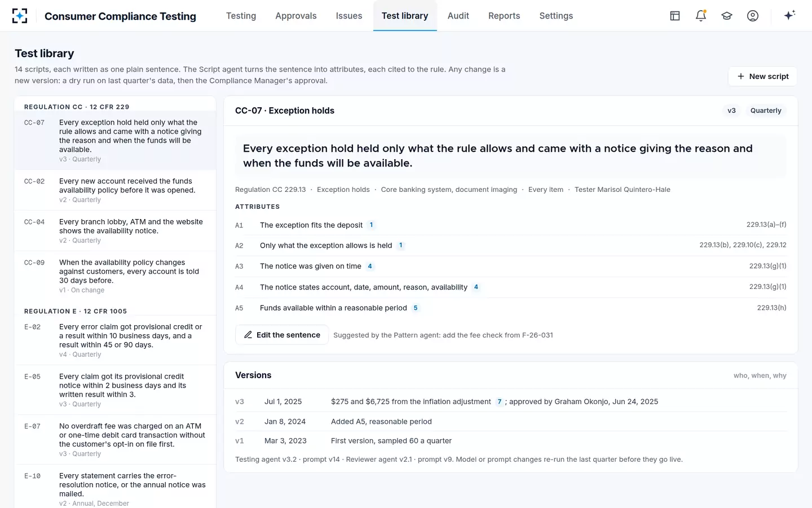
Task: Select the Test library tab
Action: [x=405, y=16]
